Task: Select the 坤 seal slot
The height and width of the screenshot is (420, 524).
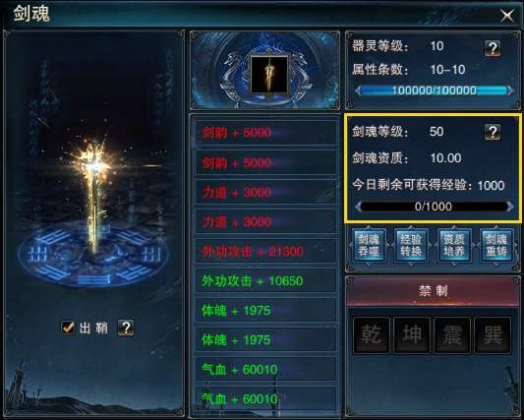Action: [x=412, y=335]
